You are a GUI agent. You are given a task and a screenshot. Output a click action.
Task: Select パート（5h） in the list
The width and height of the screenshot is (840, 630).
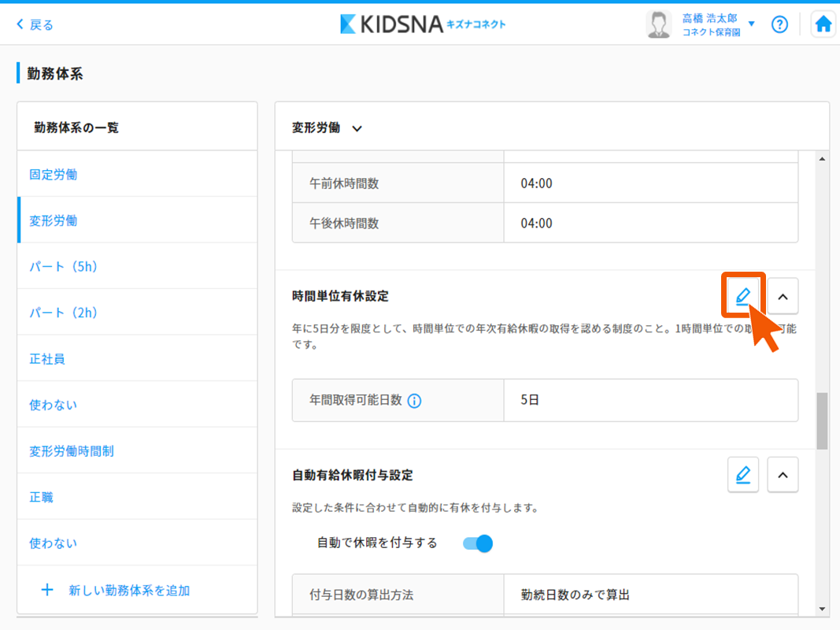(x=64, y=267)
